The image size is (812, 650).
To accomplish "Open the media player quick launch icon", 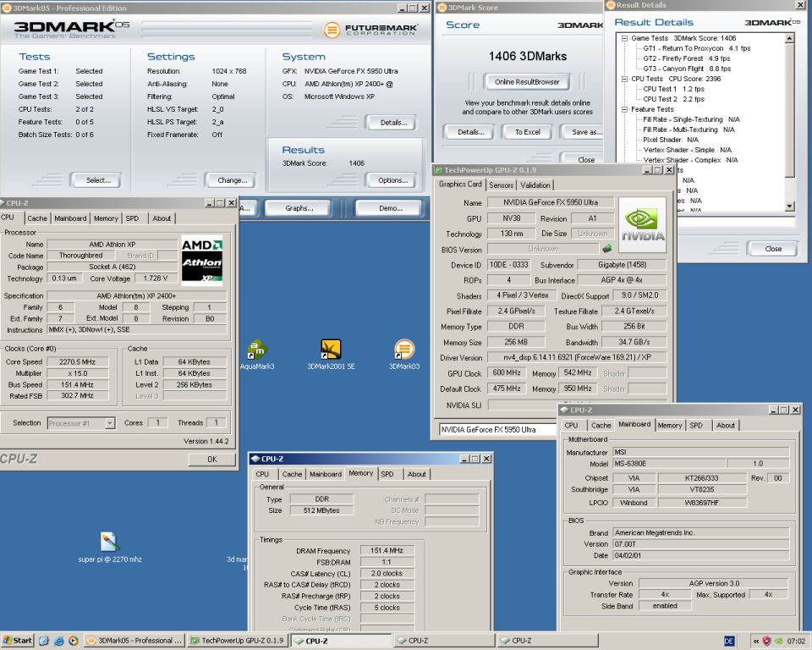I will click(x=73, y=642).
